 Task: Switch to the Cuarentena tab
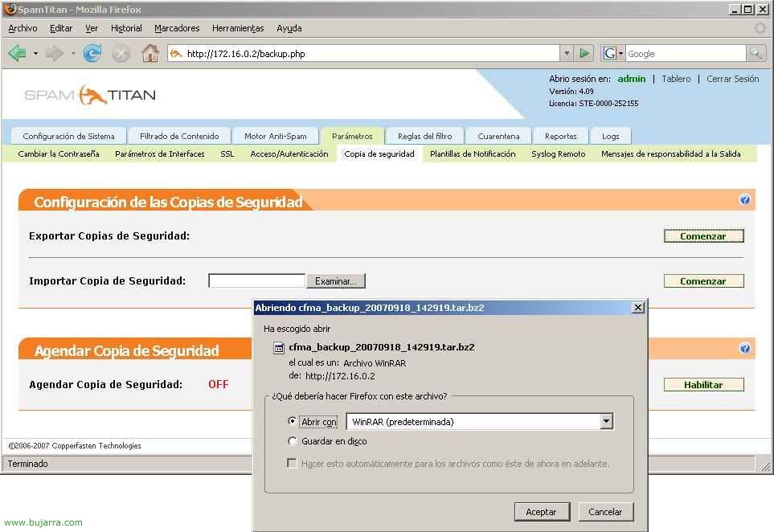point(498,136)
